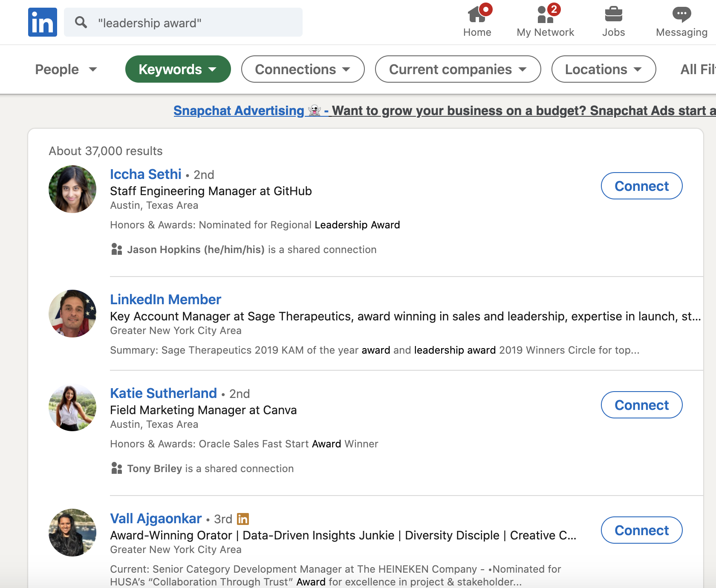Open the Current companies filter dropdown
This screenshot has height=588, width=716.
(x=458, y=69)
